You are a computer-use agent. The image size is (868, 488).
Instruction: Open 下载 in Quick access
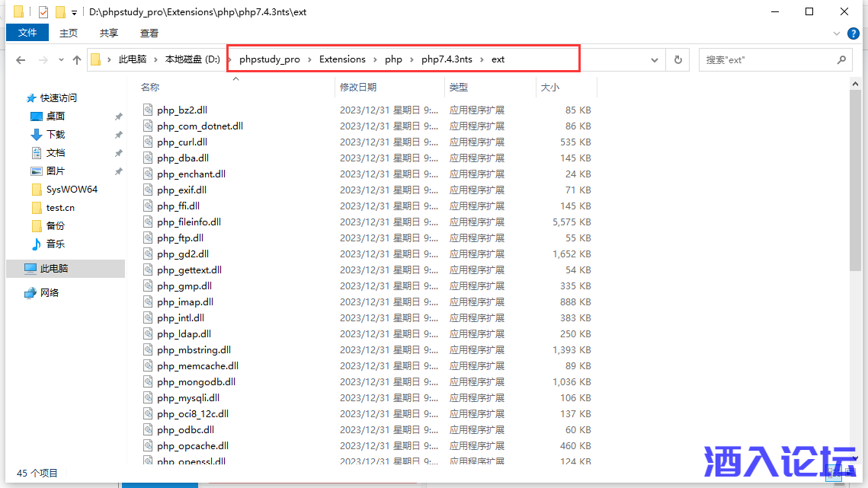(56, 135)
